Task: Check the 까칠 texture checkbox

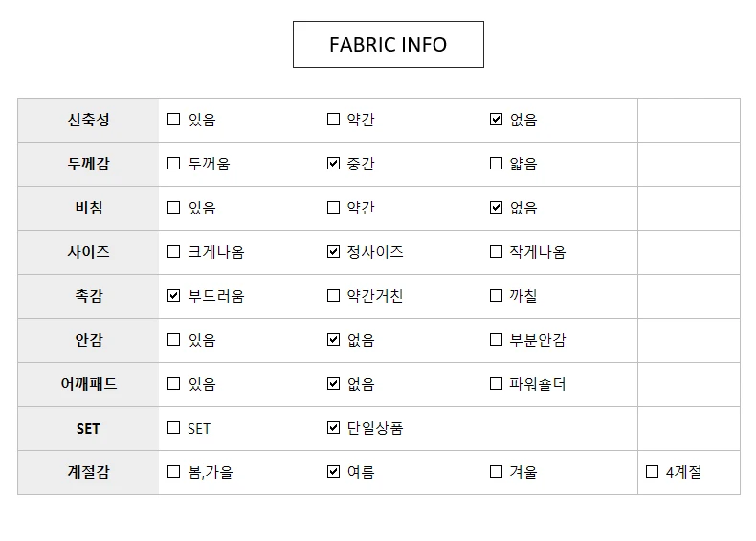Action: [x=496, y=296]
